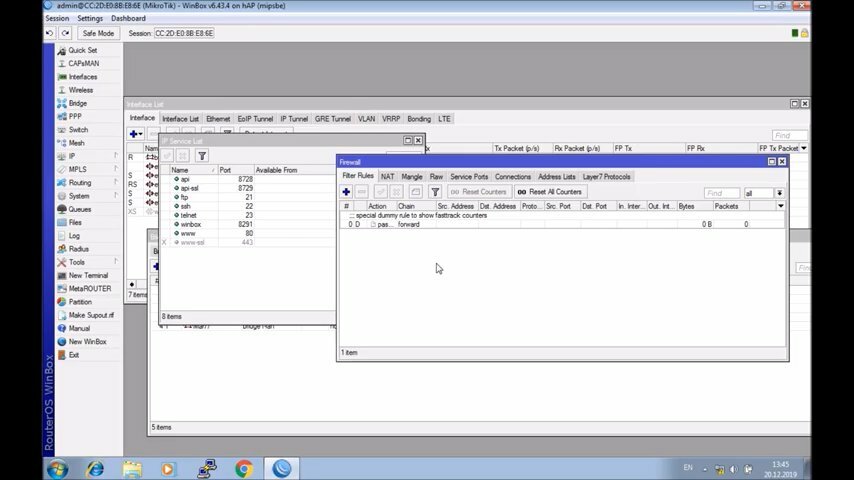Image resolution: width=854 pixels, height=480 pixels.
Task: Open Queues from the sidebar
Action: [x=80, y=209]
